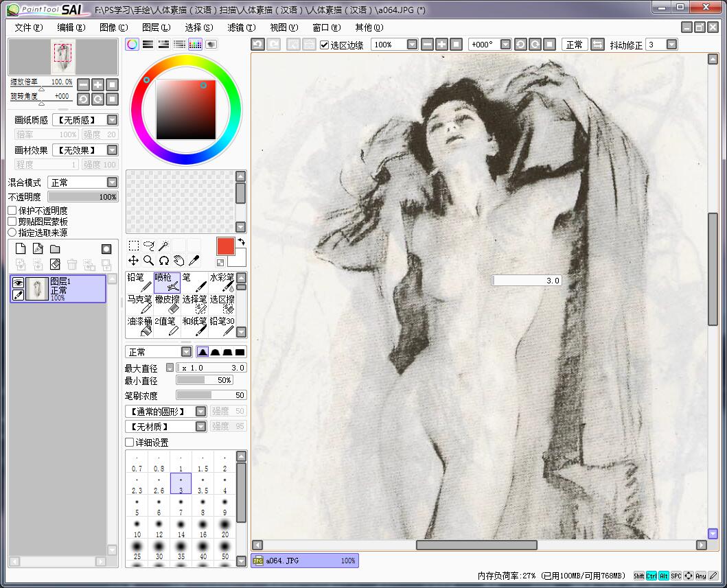Image resolution: width=727 pixels, height=588 pixels.
Task: Click the undo arrow in the toolbar
Action: [x=258, y=45]
